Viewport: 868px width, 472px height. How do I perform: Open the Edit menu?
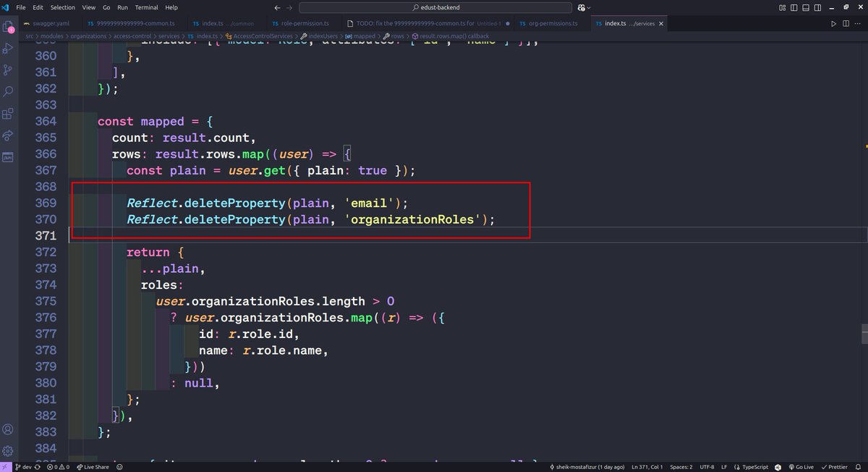(x=38, y=7)
